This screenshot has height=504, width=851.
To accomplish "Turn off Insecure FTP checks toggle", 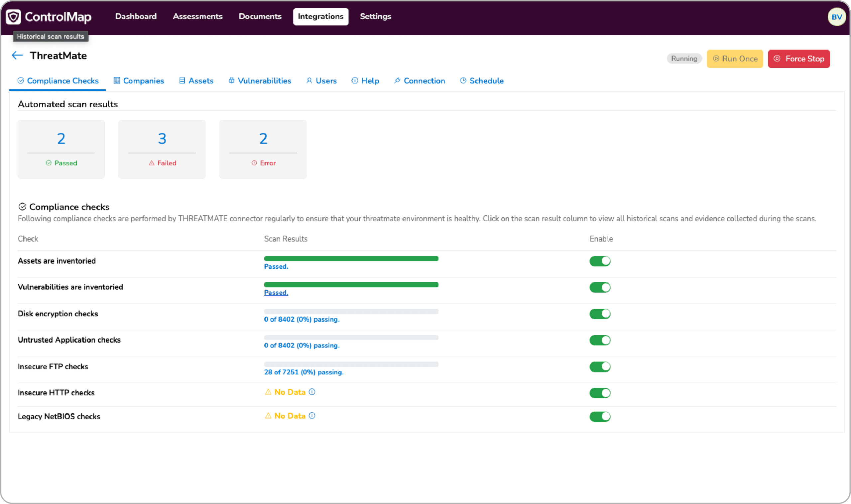I will pyautogui.click(x=600, y=367).
